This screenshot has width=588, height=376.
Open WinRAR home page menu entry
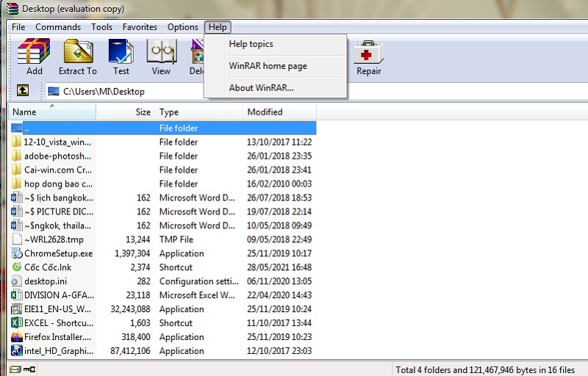tap(276, 66)
